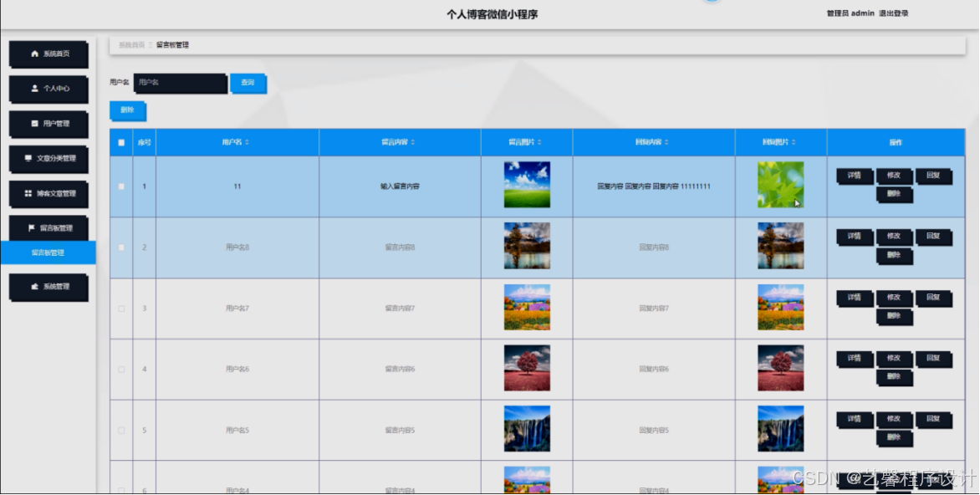This screenshot has width=980, height=495.
Task: Focus the 用户名 search input field
Action: 181,83
